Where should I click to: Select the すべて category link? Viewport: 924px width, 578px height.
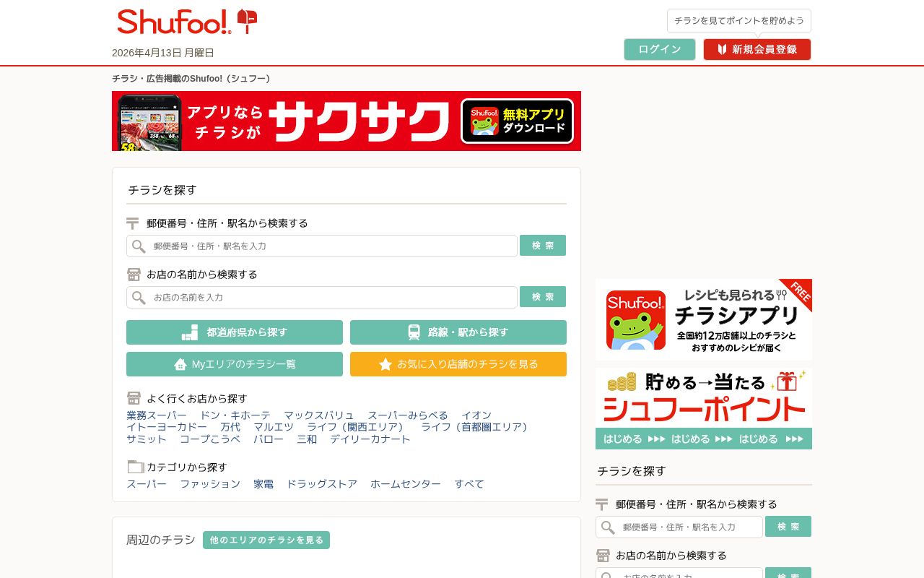[x=469, y=484]
